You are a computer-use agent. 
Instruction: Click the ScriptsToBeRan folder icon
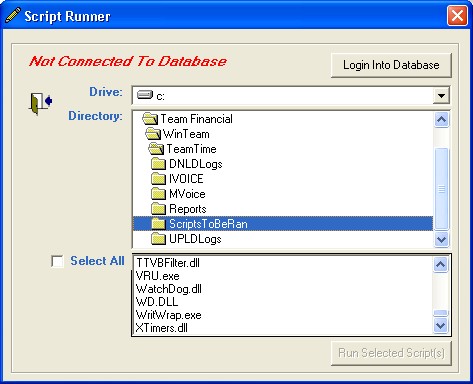pyautogui.click(x=158, y=224)
